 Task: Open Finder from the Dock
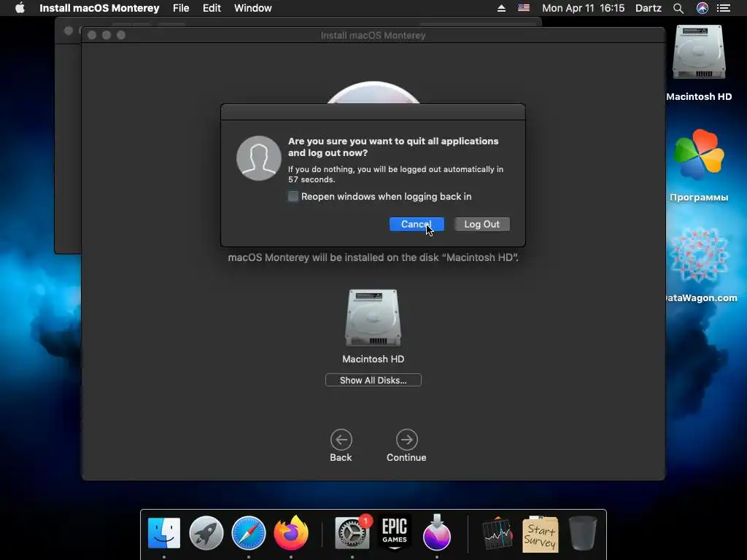(164, 533)
